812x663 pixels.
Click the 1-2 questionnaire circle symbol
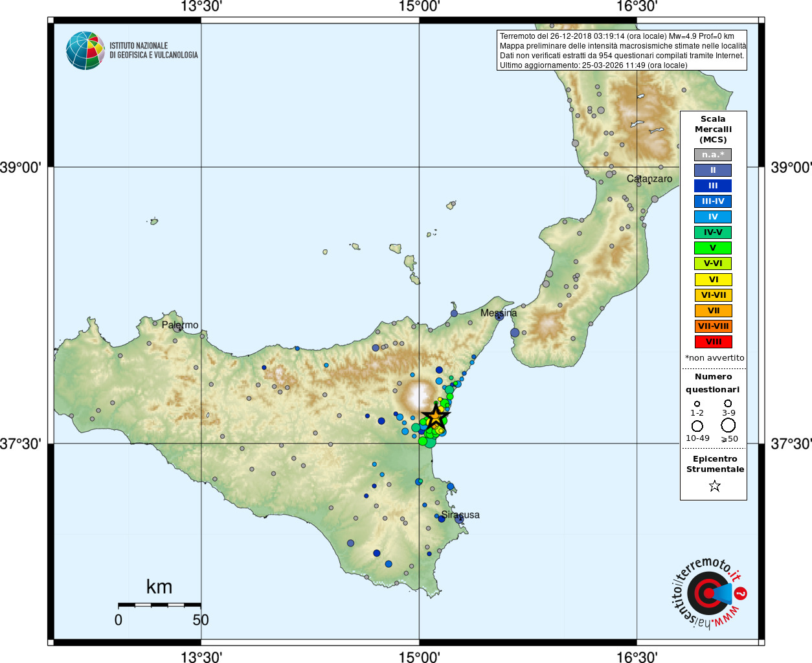(x=697, y=404)
